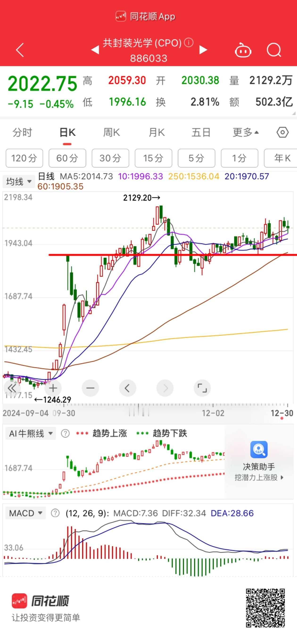
Task: Move chart right with forward chevron
Action: pos(165,388)
